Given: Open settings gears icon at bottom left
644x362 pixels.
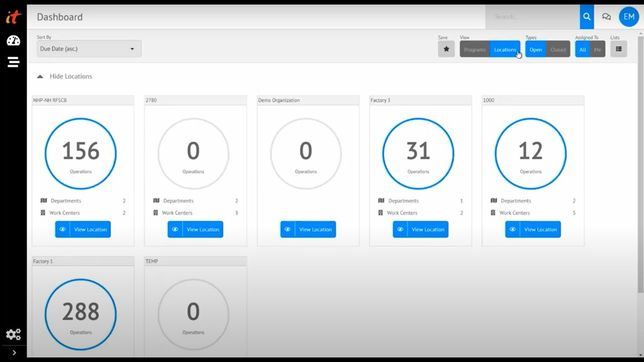Looking at the screenshot, I should (13, 334).
